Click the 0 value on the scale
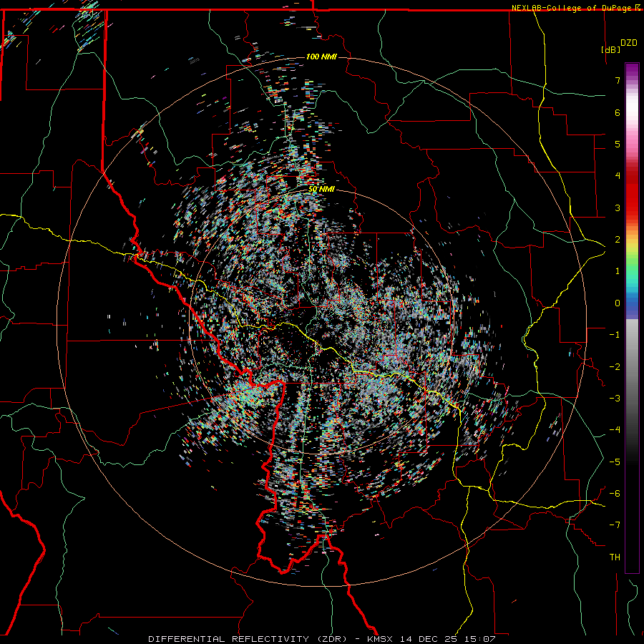This screenshot has width=644, height=644. [x=618, y=303]
